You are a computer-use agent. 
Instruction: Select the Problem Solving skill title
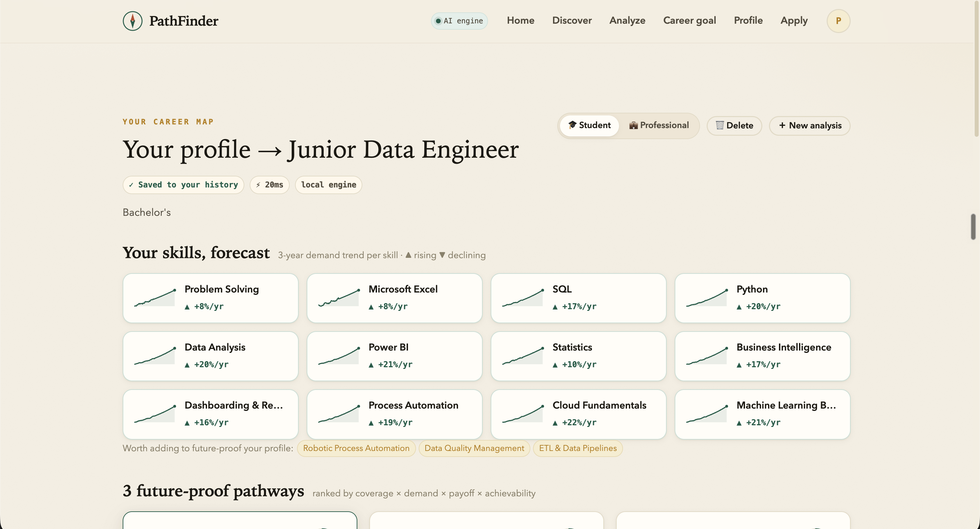coord(221,289)
